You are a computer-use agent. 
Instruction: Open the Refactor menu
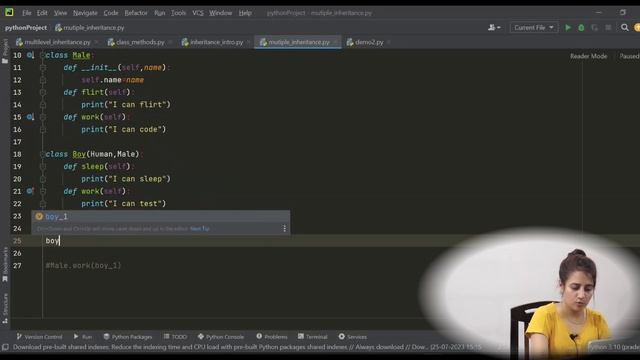(x=136, y=13)
